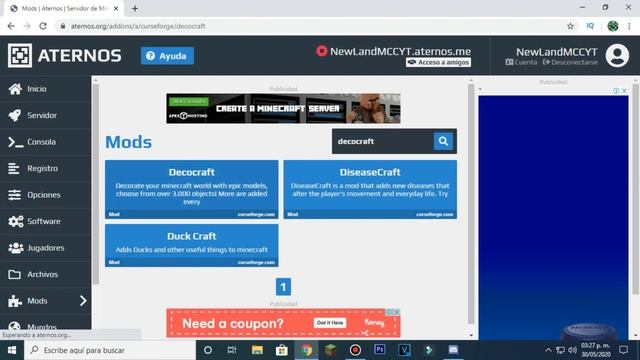
Task: Click the Software gears icon
Action: 16,221
